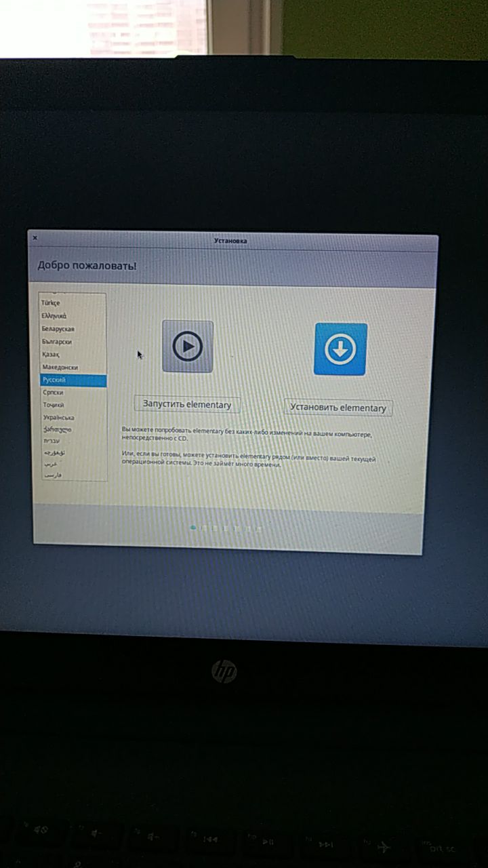
Task: Click the play icon to try elementary
Action: click(188, 347)
